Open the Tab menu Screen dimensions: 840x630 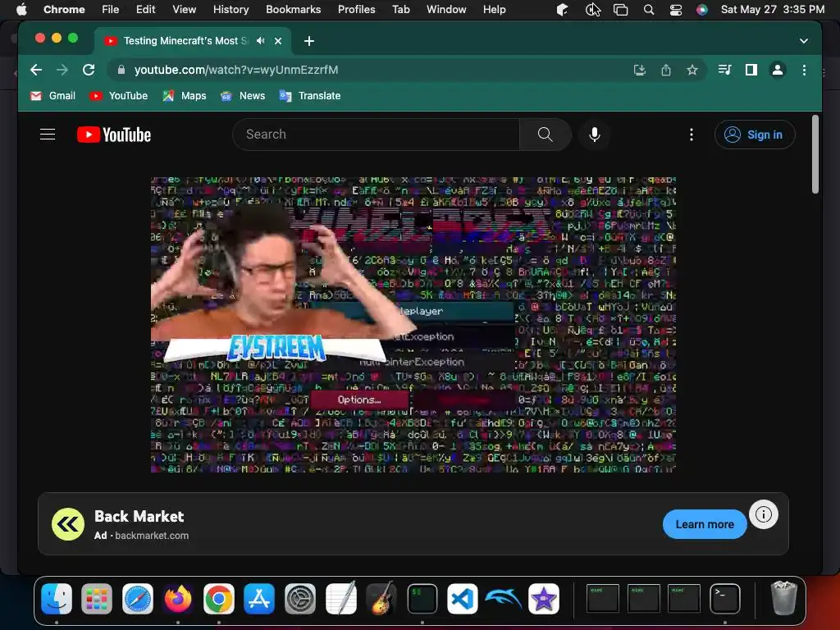point(400,10)
